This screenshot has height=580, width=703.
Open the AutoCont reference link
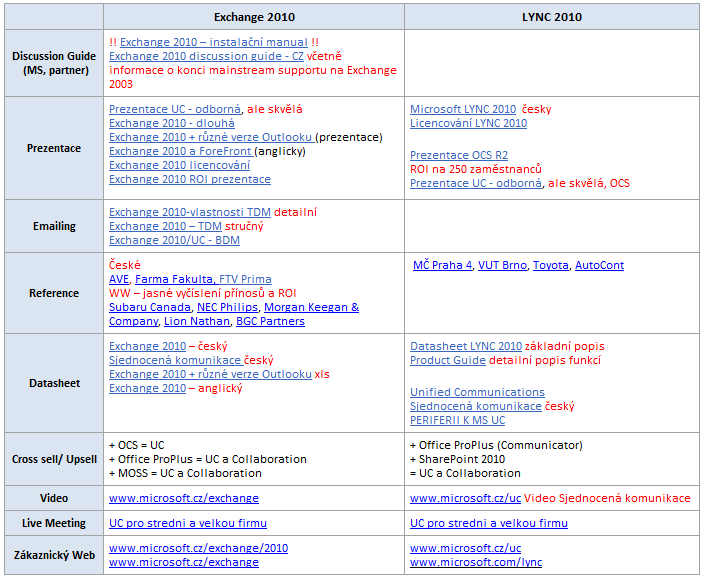599,265
